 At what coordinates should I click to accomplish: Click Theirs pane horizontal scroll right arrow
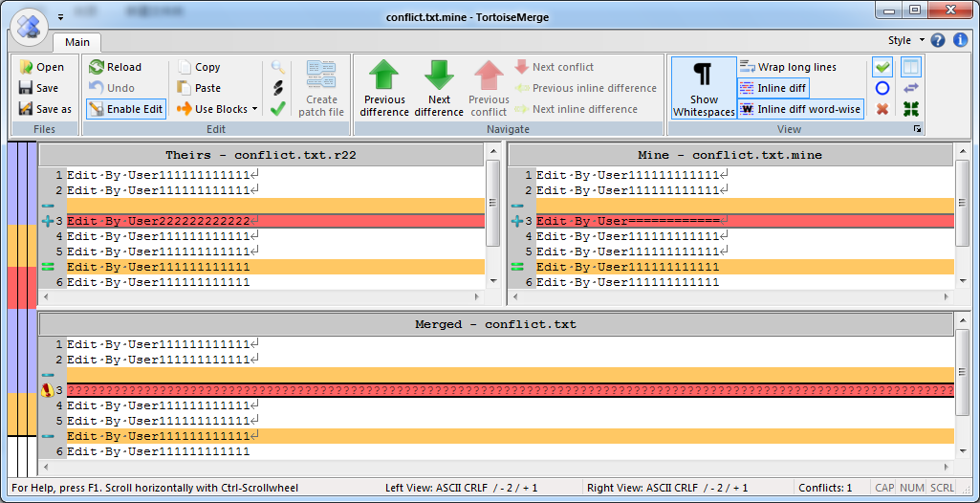point(477,296)
